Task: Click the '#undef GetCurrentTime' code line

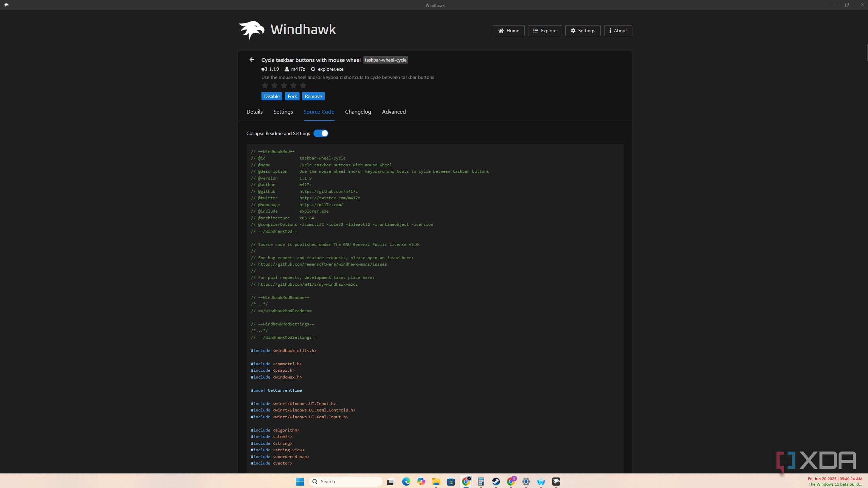Action: click(x=276, y=390)
